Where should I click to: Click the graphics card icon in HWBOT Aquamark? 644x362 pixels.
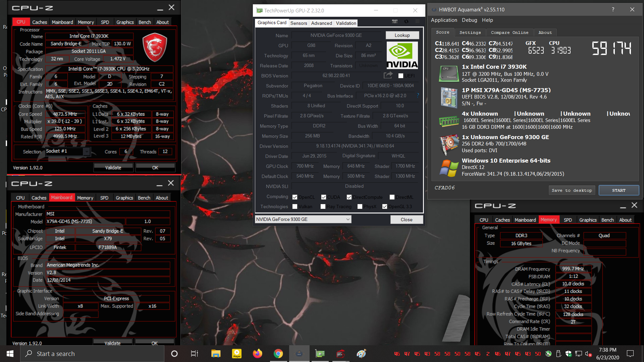coord(449,144)
